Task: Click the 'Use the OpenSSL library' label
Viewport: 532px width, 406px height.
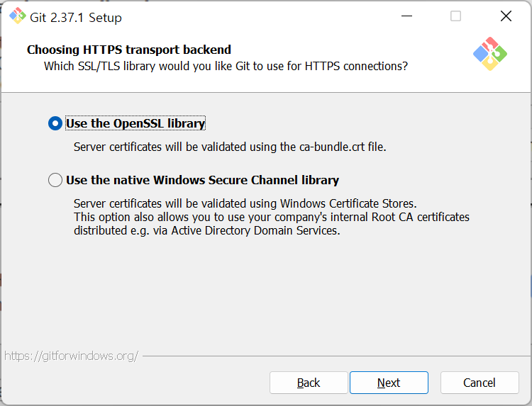Action: pyautogui.click(x=135, y=123)
